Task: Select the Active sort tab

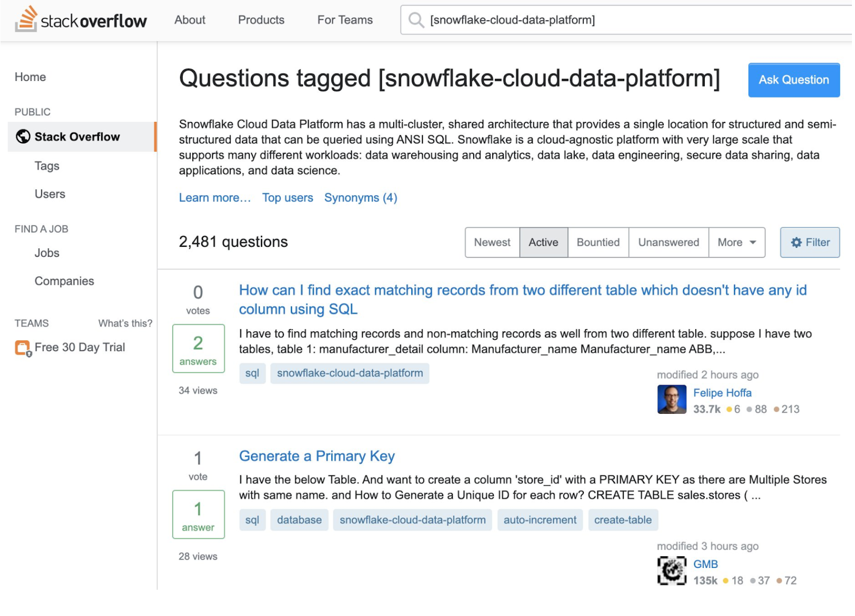Action: (543, 243)
